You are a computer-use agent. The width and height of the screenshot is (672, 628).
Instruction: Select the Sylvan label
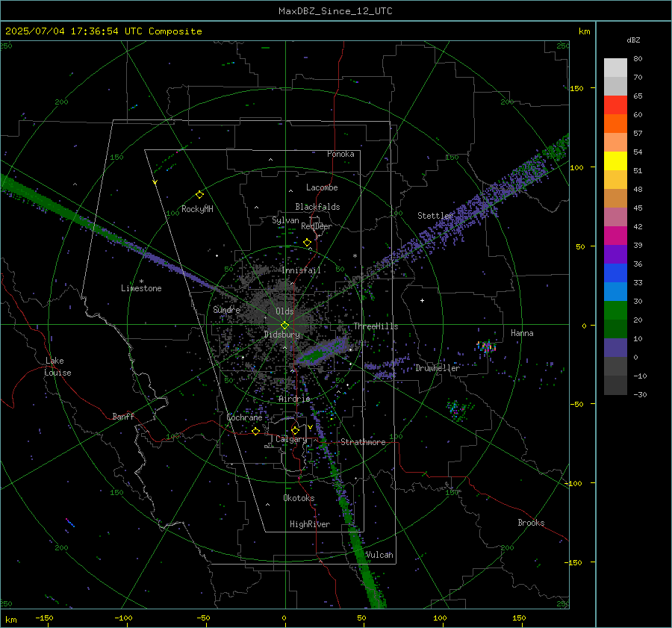point(285,220)
